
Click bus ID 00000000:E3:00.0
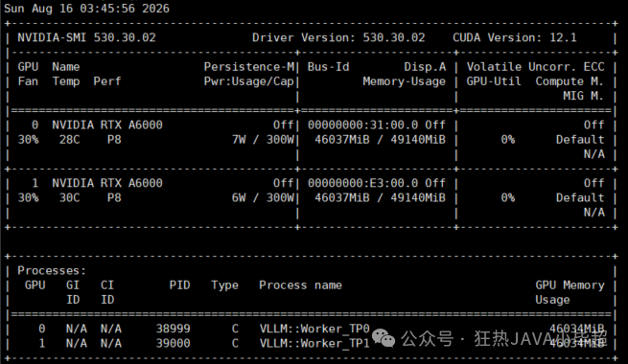click(362, 183)
